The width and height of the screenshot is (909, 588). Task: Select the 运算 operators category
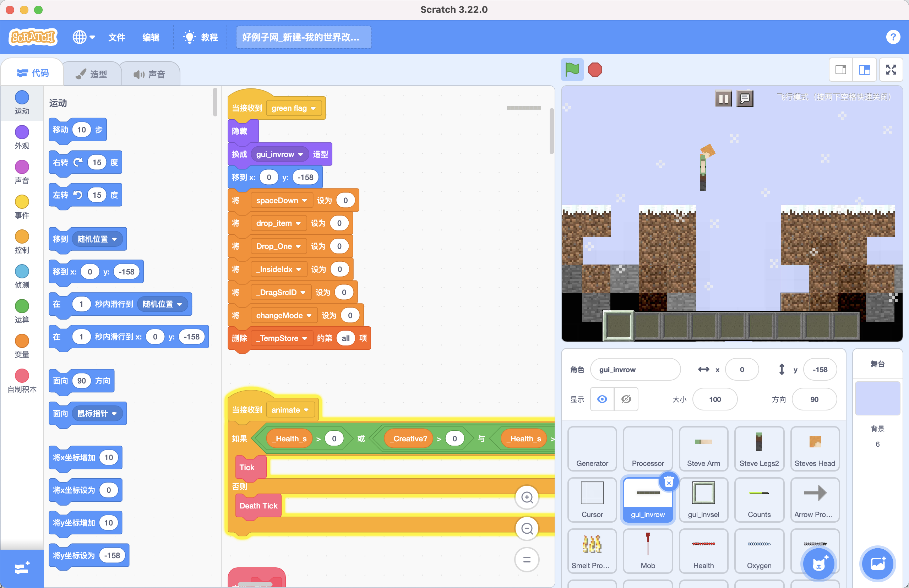(22, 311)
